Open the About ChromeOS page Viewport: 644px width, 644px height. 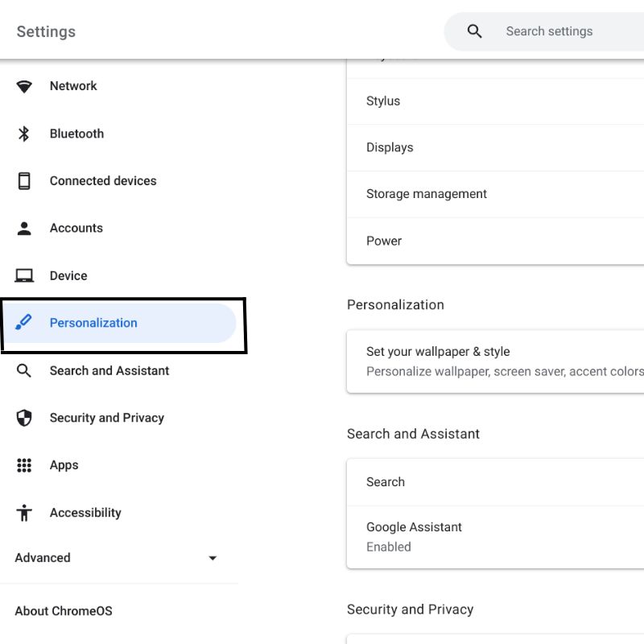[64, 611]
